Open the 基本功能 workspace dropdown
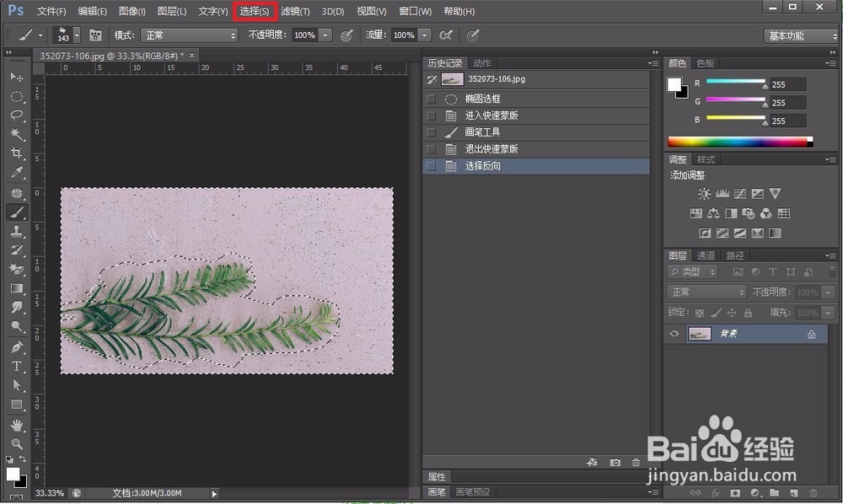 pos(801,36)
